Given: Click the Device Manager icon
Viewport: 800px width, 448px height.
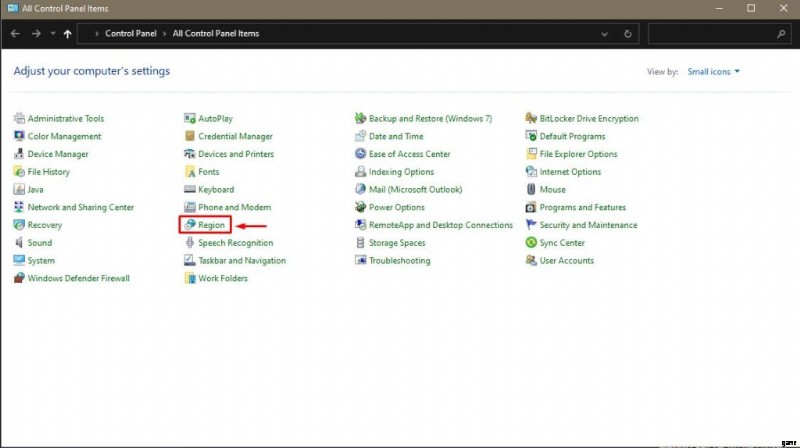Looking at the screenshot, I should [x=19, y=154].
